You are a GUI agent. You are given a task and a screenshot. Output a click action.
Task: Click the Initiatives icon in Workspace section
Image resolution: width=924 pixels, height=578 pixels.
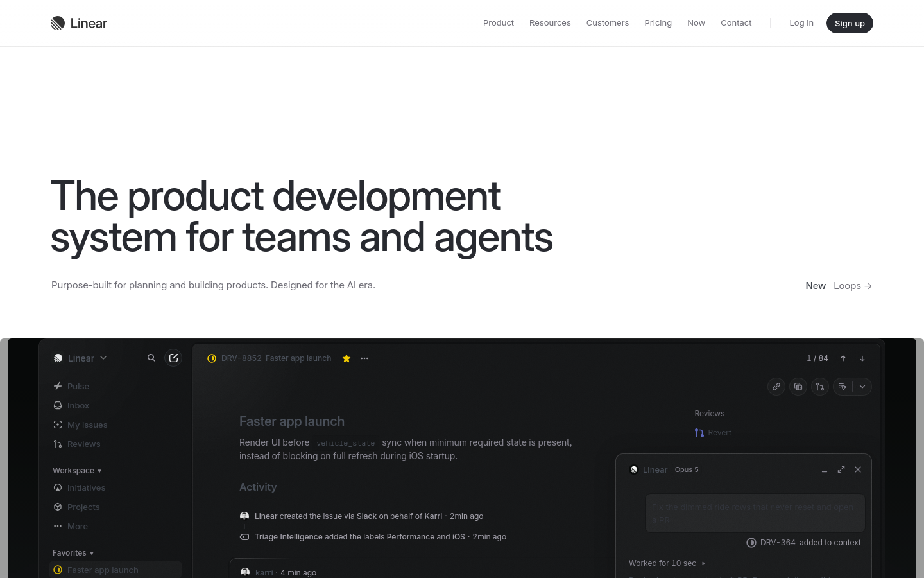[58, 487]
